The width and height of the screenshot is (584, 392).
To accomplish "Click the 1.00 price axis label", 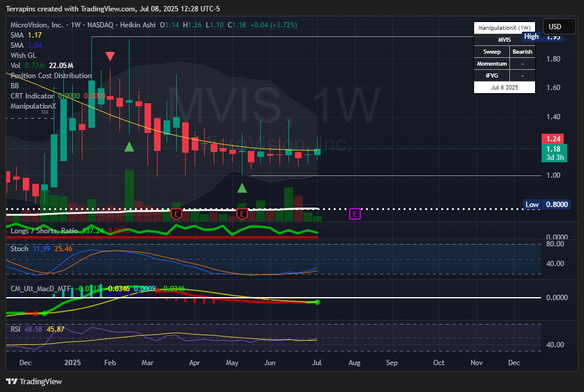I will [553, 175].
